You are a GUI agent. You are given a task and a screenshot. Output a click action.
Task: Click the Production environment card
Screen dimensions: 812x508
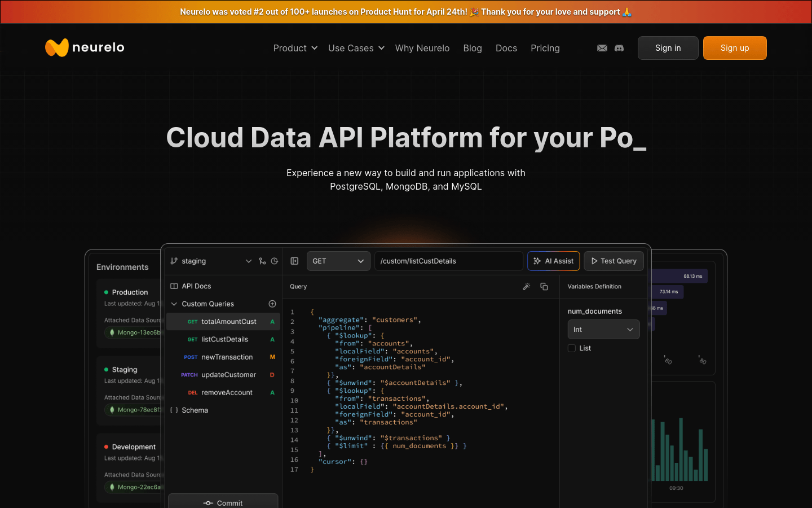pos(129,312)
